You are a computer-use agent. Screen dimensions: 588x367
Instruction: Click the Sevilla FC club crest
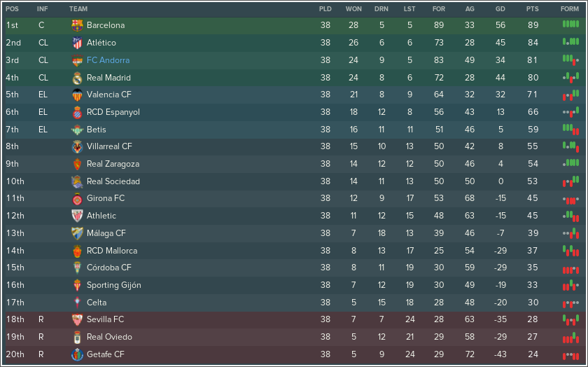pos(77,319)
